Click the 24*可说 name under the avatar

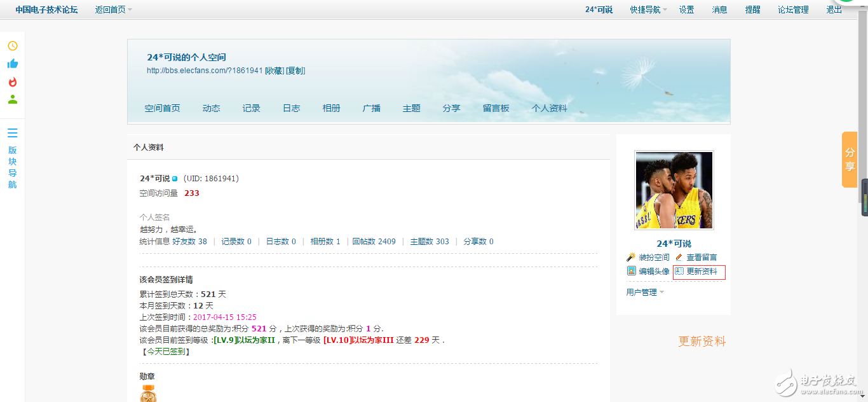[674, 244]
